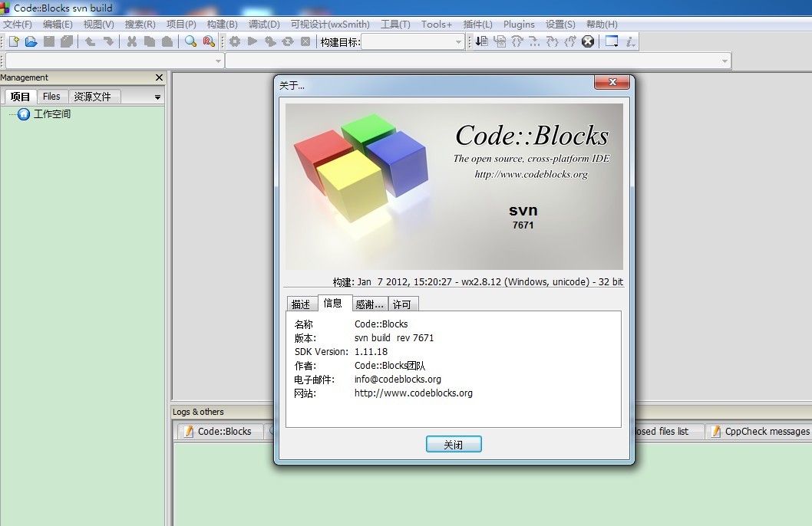Image resolution: width=812 pixels, height=526 pixels.
Task: Click the Next line debug icon
Action: pos(499,41)
